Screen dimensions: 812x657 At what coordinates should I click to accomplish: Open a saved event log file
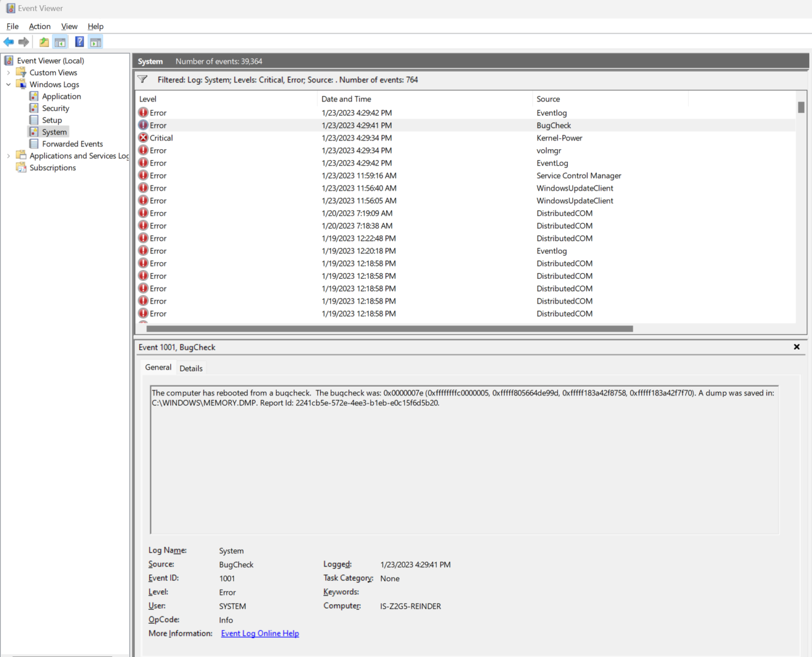[43, 42]
